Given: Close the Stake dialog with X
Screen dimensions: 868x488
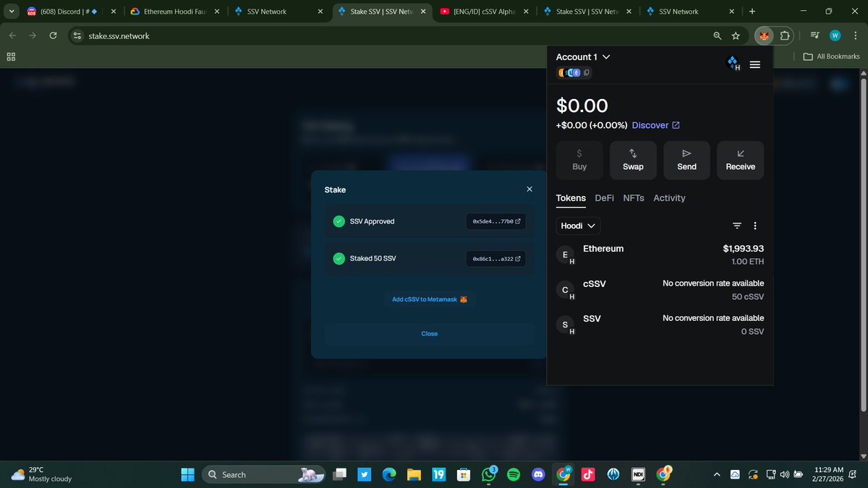Looking at the screenshot, I should [x=529, y=189].
